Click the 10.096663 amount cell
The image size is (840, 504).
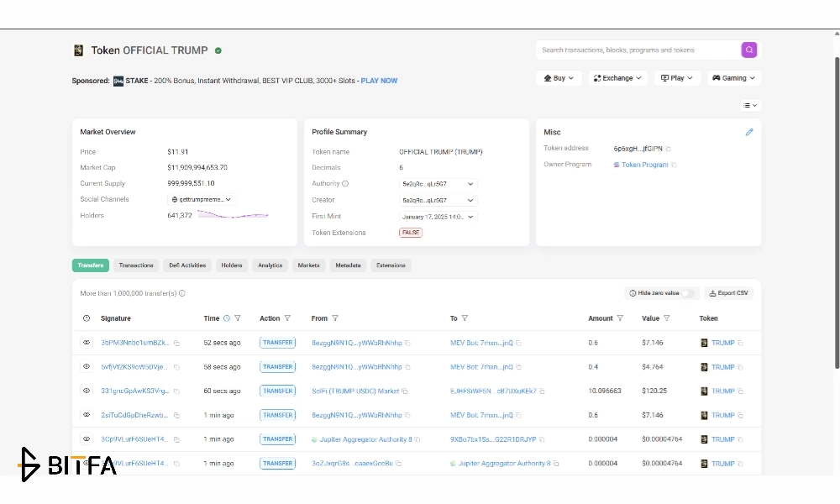[x=604, y=391]
